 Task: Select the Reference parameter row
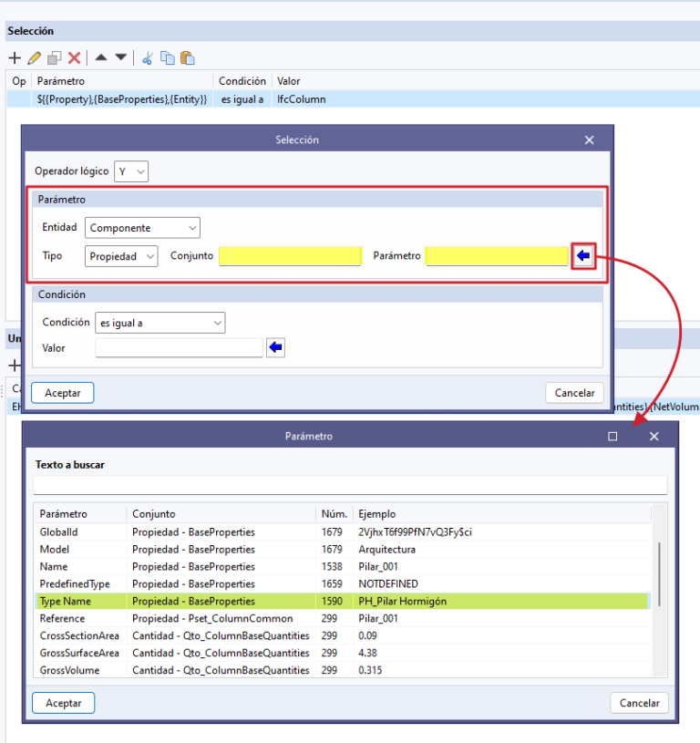343,618
